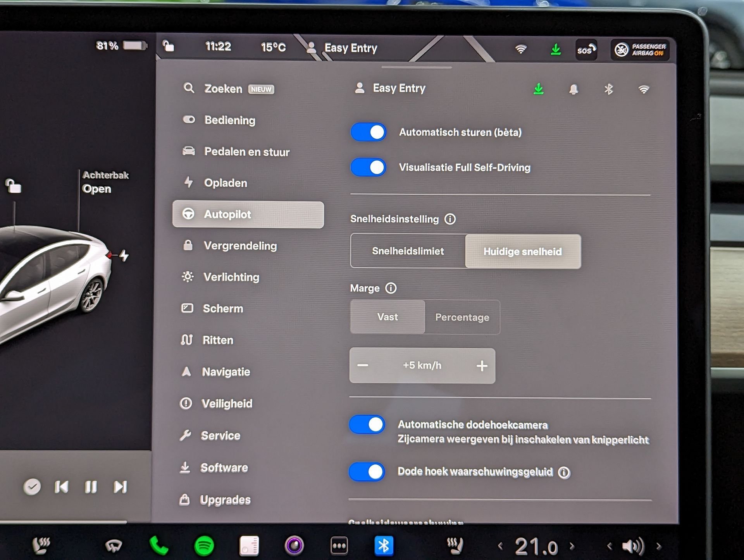
Task: Open the Zoeken search option
Action: click(229, 89)
